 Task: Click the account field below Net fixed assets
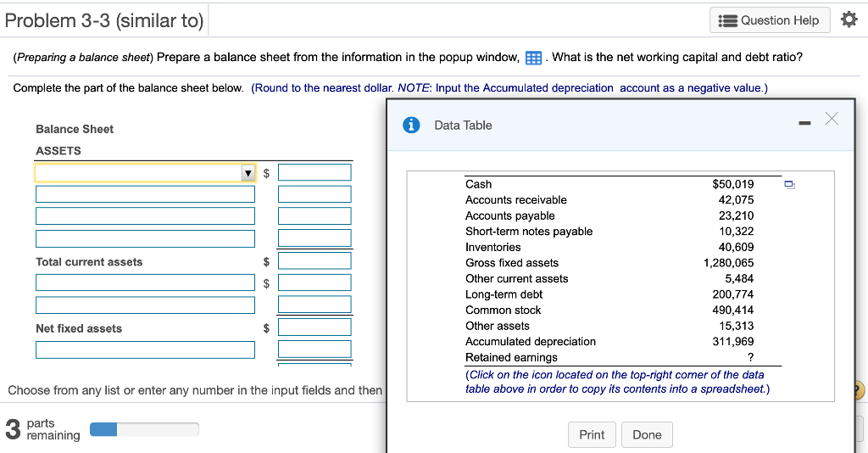(145, 350)
